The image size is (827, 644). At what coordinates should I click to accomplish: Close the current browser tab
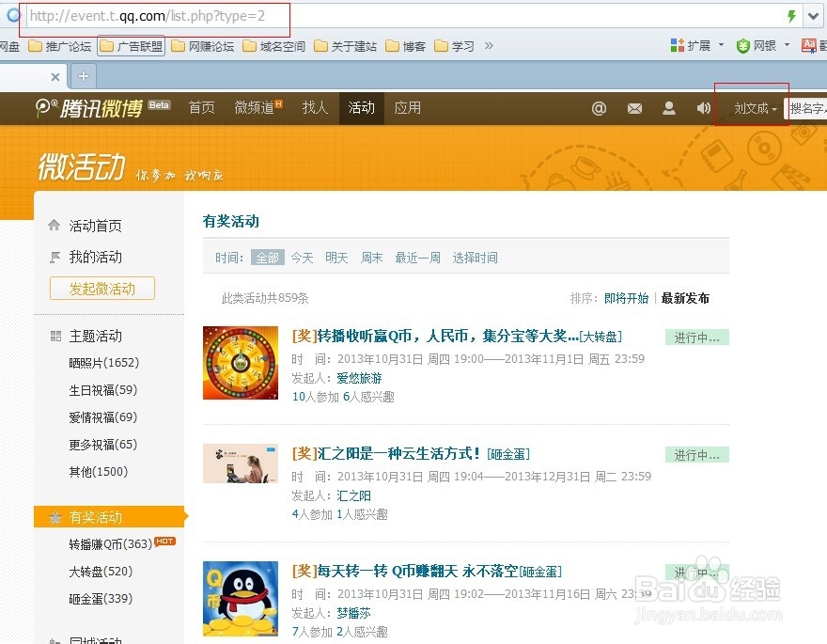click(x=55, y=77)
